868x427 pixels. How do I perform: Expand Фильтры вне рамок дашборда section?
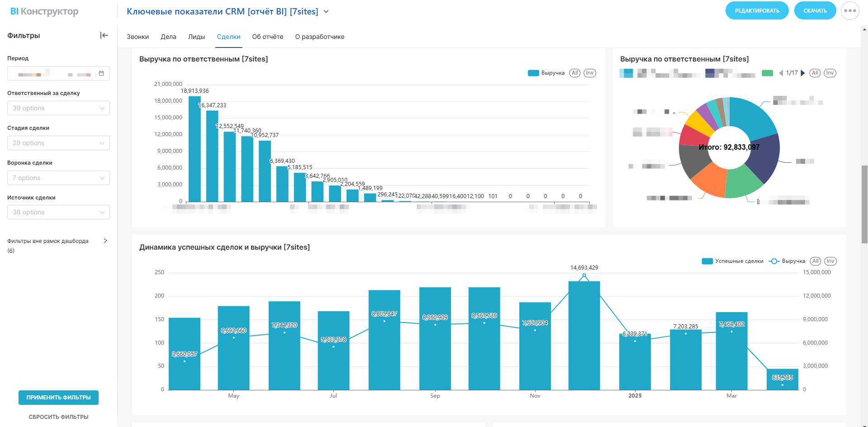pos(105,241)
